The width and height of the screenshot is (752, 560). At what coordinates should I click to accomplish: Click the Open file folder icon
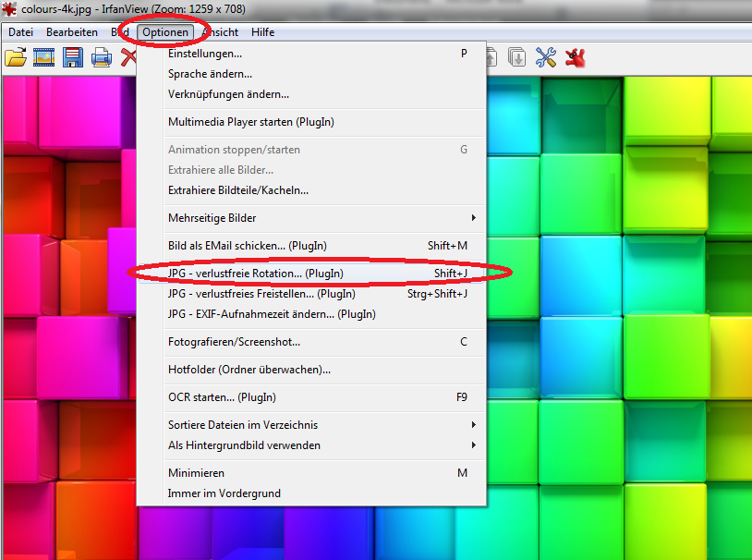pyautogui.click(x=16, y=57)
